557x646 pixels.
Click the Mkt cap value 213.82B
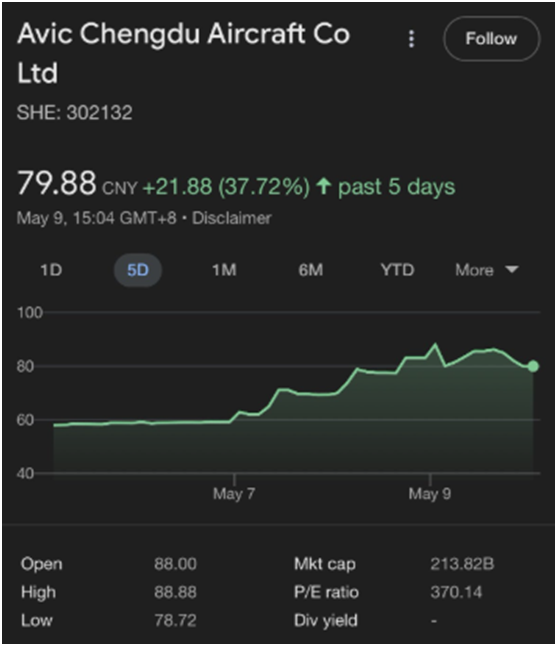(462, 564)
